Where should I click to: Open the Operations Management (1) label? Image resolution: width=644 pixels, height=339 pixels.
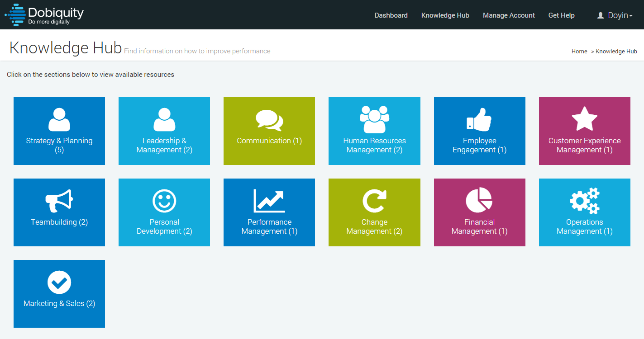[x=584, y=226]
